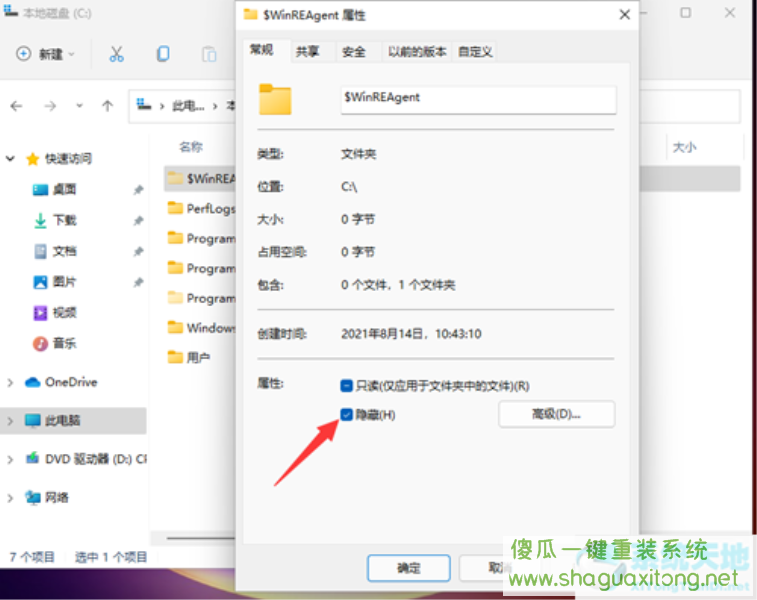Open the Customize (自定义) tab
Viewport: 757px width, 600px height.
[x=475, y=52]
